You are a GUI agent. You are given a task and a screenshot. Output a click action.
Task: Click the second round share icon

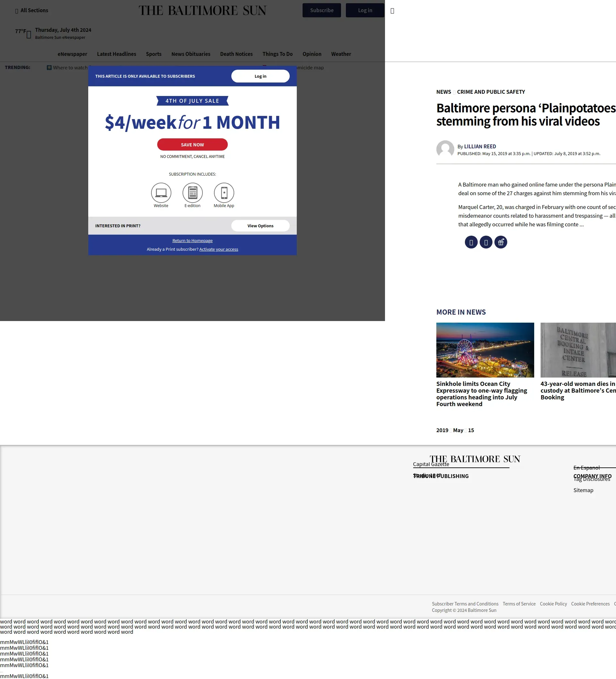486,242
